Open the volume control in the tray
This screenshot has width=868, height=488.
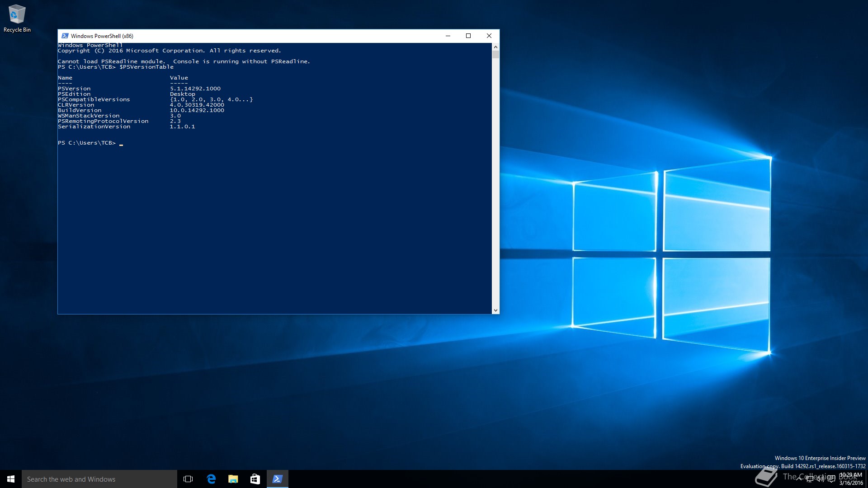tap(820, 479)
